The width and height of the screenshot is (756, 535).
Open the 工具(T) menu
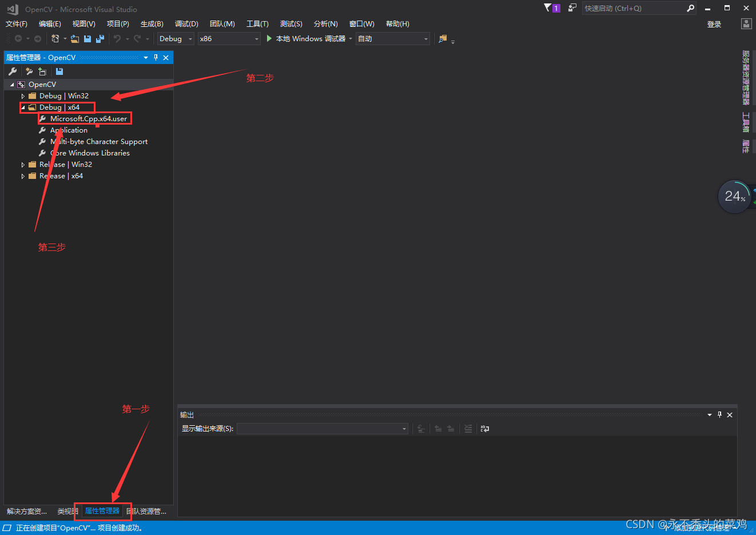(x=257, y=24)
